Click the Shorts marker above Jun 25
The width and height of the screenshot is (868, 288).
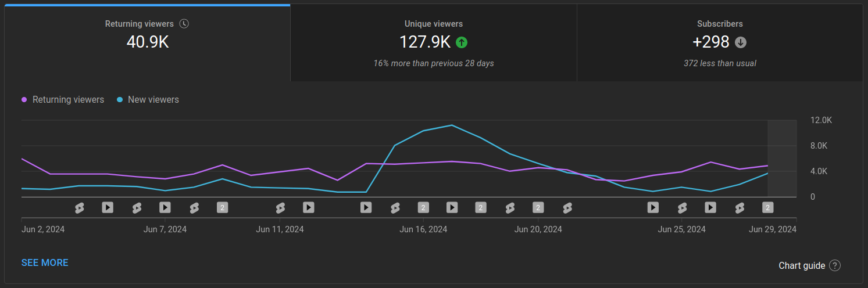click(x=682, y=207)
